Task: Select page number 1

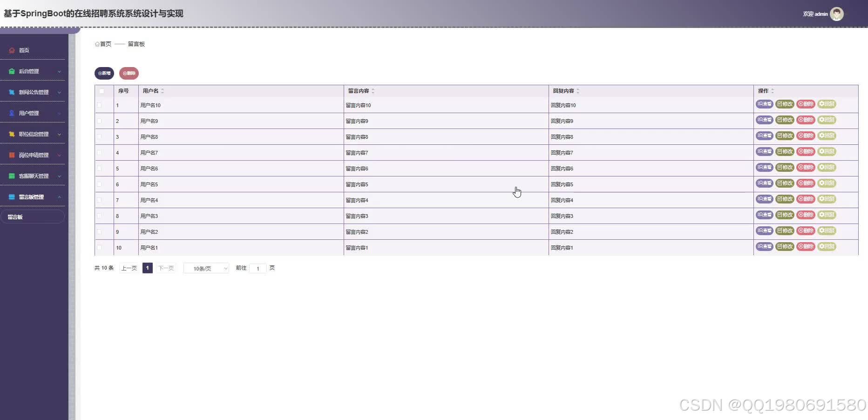Action: pos(148,268)
